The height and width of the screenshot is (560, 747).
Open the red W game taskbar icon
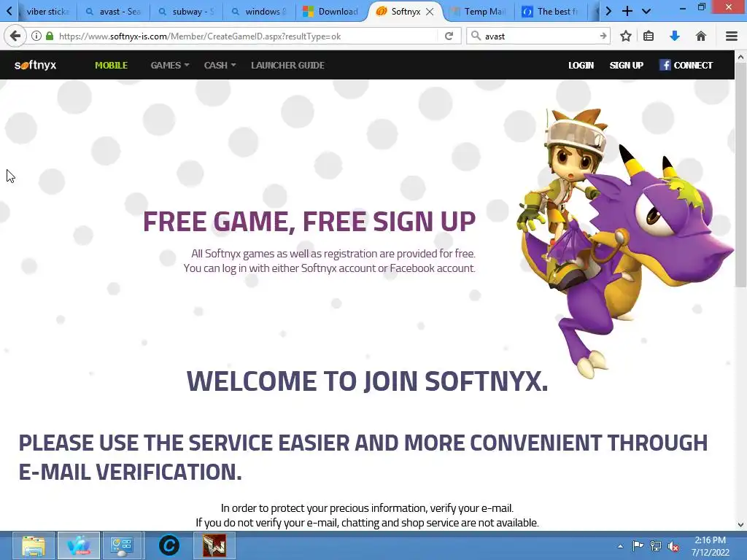pyautogui.click(x=214, y=545)
